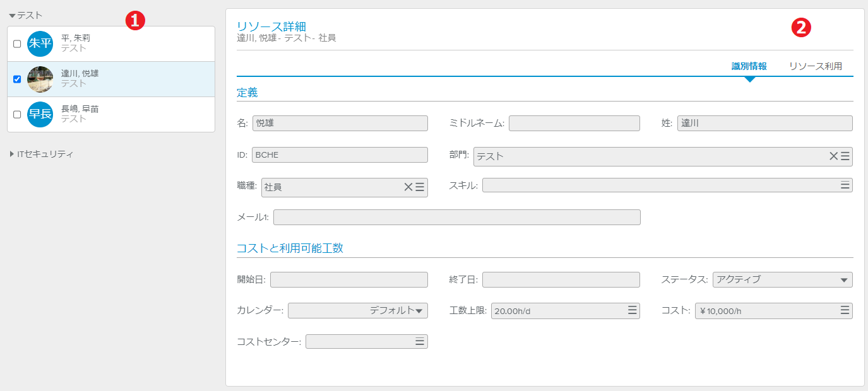Click the メール1 input field
This screenshot has width=868, height=391.
coord(456,218)
